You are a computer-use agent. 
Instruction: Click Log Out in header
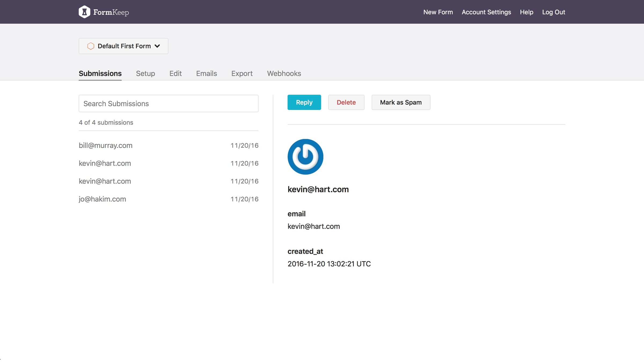coord(554,12)
